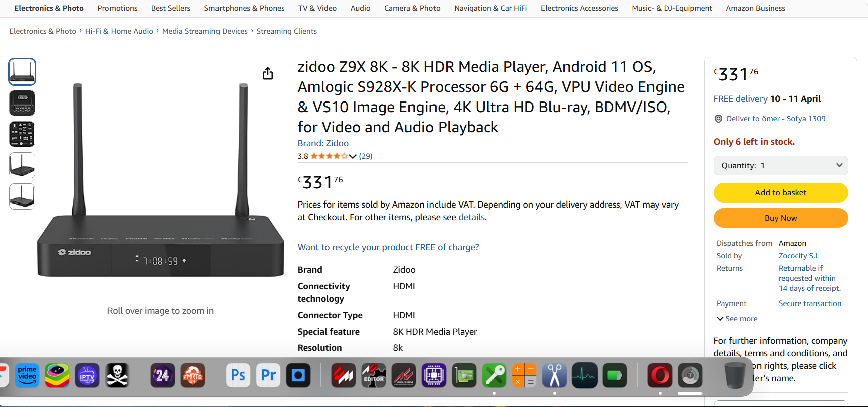Go to Media Streaming Devices breadcrumb

pyautogui.click(x=205, y=31)
